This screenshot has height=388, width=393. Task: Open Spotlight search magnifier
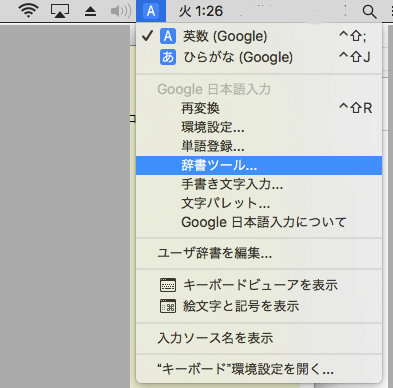click(x=369, y=12)
